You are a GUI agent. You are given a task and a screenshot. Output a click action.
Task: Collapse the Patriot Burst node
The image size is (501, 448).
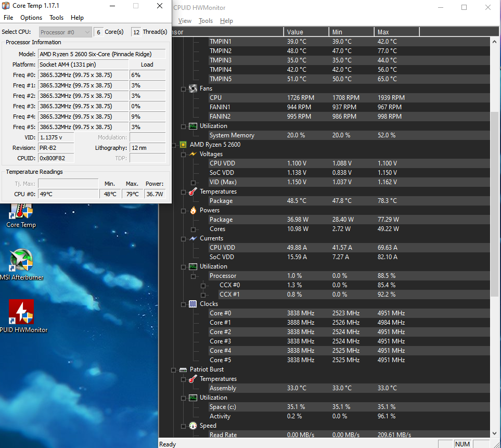click(x=173, y=370)
